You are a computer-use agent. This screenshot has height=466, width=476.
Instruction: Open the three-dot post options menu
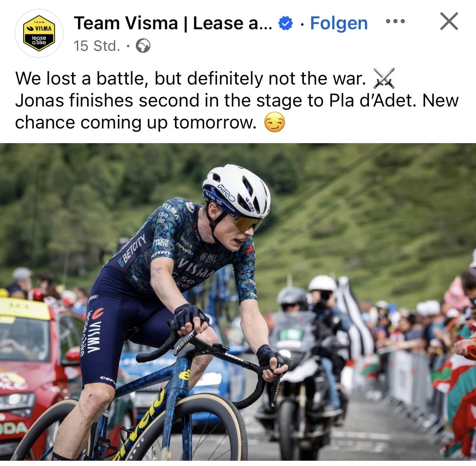click(x=395, y=21)
